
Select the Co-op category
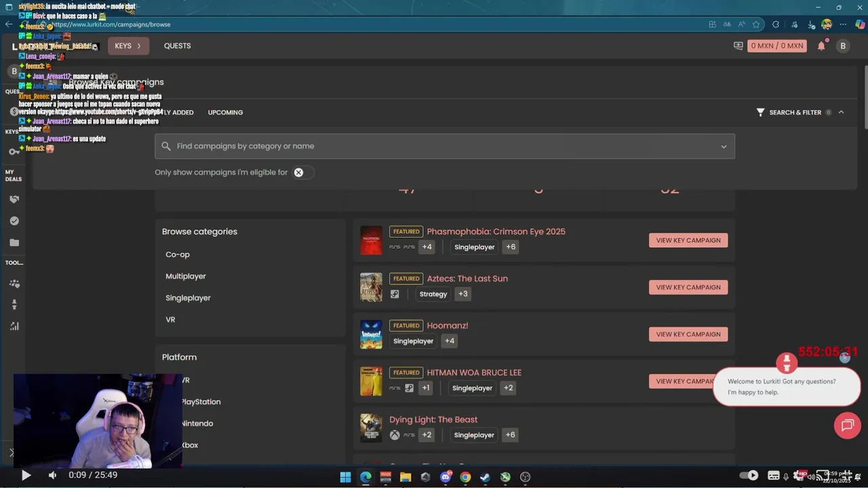point(178,255)
